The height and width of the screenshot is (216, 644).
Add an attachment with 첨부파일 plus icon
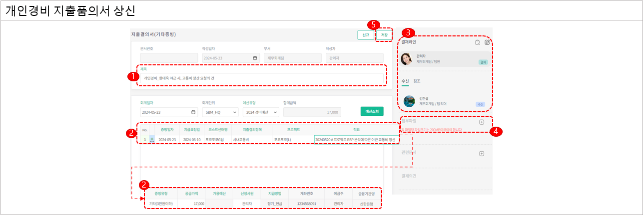point(482,122)
